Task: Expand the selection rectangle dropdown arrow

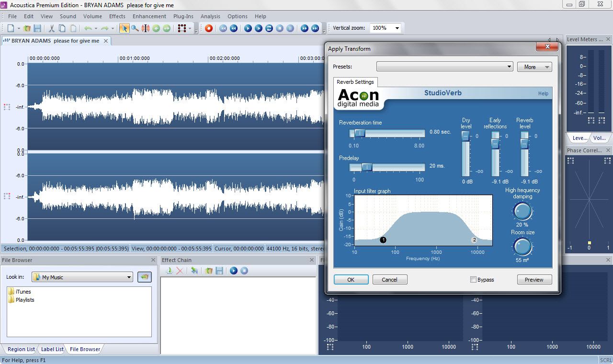Action: pyautogui.click(x=190, y=28)
